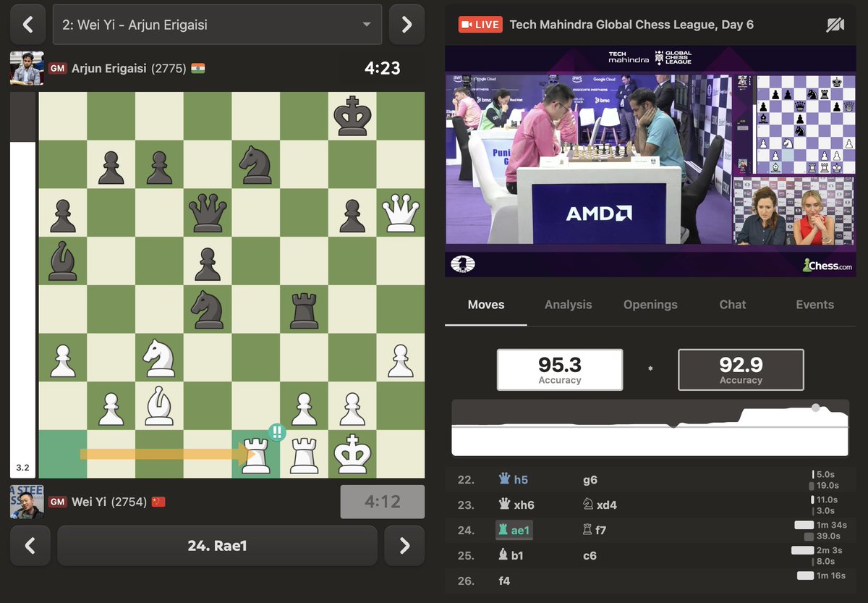Open the Openings tab
The width and height of the screenshot is (868, 603).
point(650,305)
